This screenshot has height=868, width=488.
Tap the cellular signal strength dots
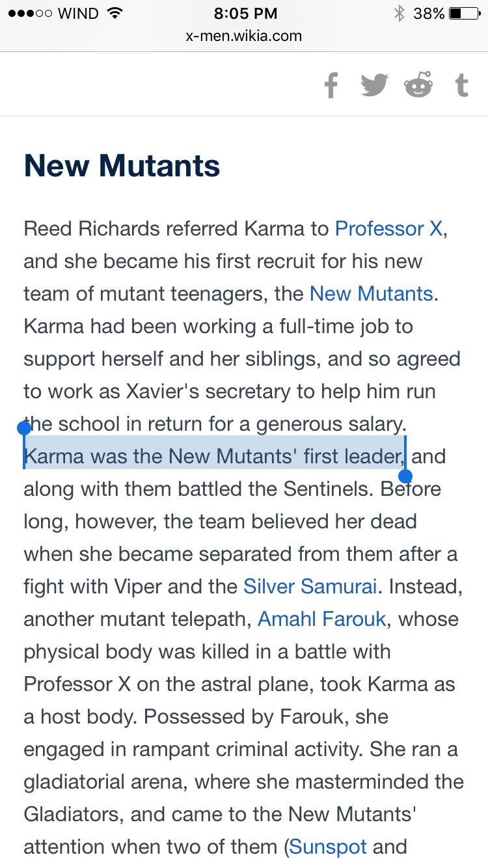[27, 13]
